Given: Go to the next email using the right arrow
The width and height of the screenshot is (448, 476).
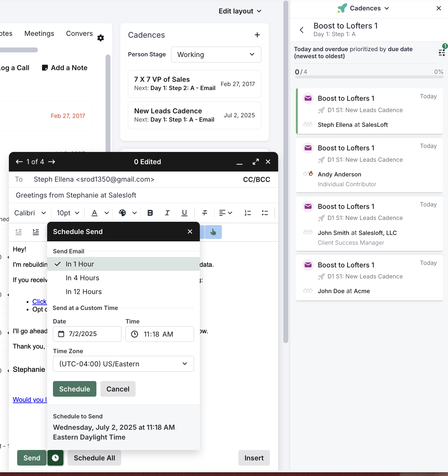Looking at the screenshot, I should (52, 162).
